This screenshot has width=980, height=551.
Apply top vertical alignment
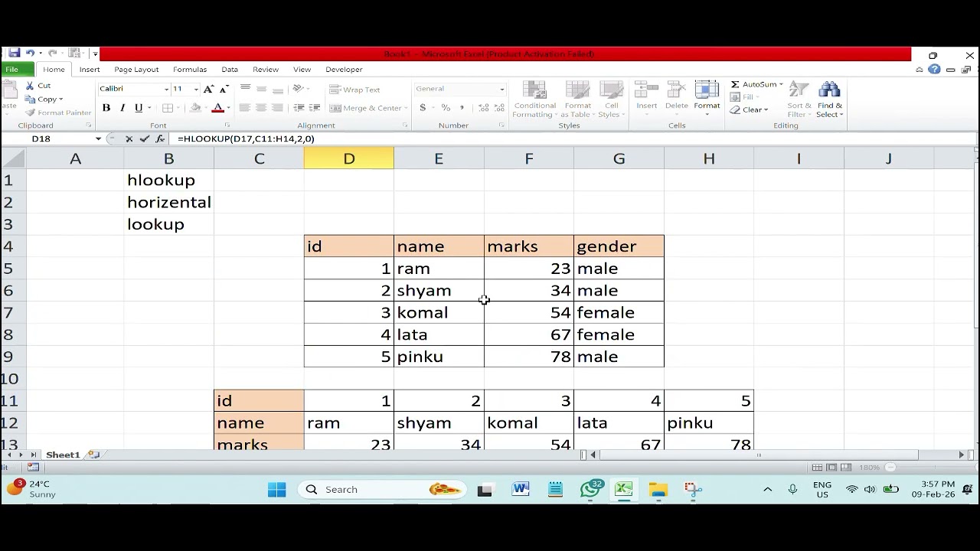(x=244, y=89)
